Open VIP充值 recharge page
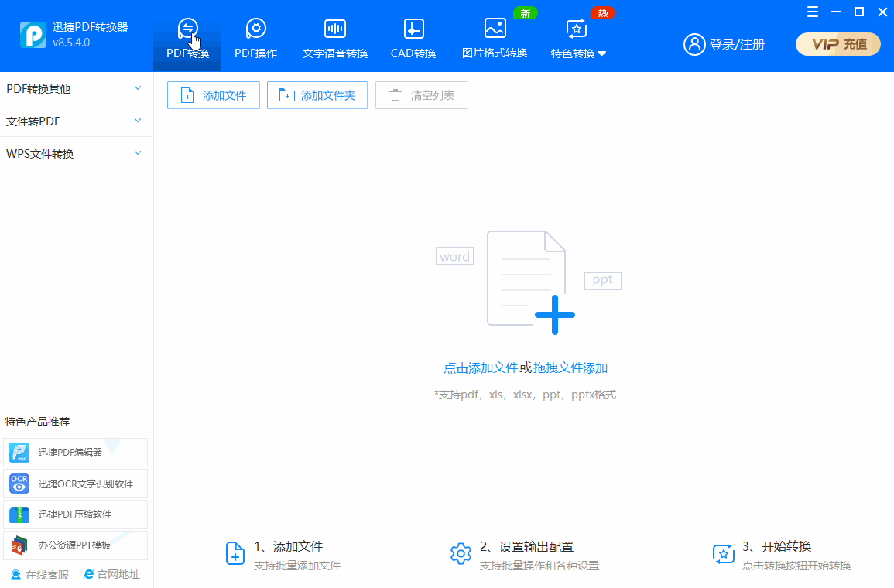The width and height of the screenshot is (894, 588). click(837, 44)
